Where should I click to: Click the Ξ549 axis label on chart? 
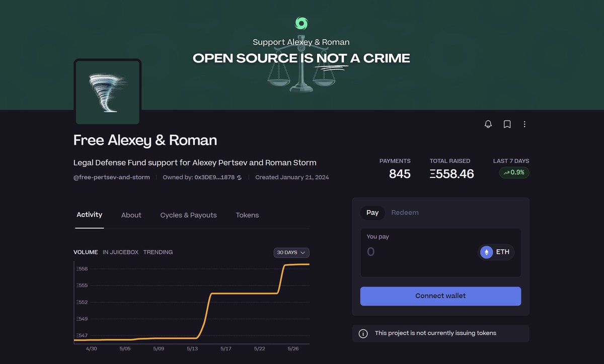pyautogui.click(x=82, y=319)
